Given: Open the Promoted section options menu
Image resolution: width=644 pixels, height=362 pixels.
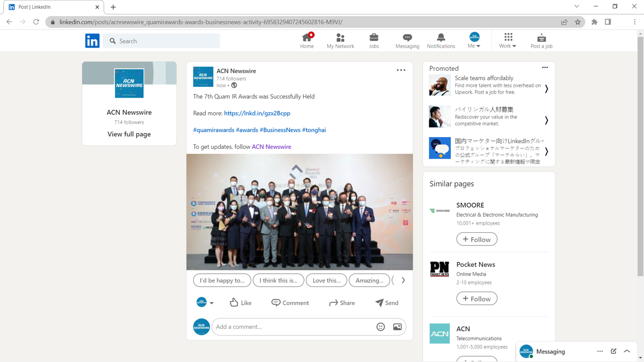Looking at the screenshot, I should [x=545, y=68].
